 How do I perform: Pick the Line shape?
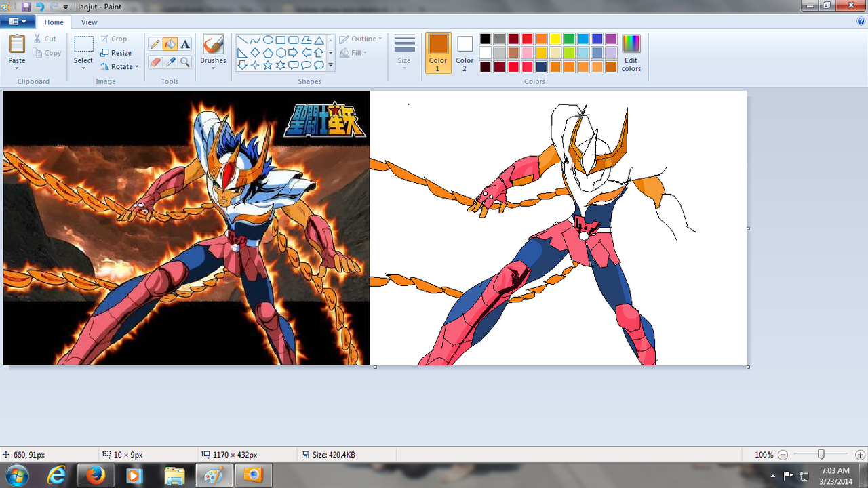242,40
